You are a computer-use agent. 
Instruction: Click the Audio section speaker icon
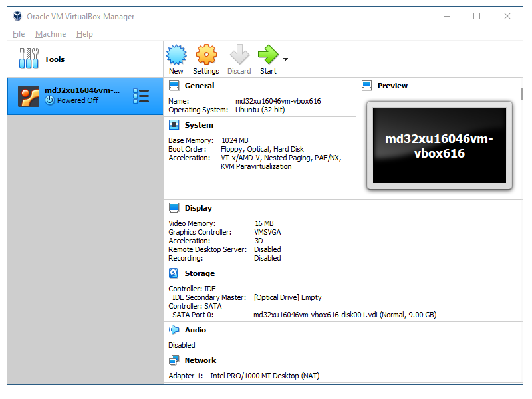(x=174, y=330)
